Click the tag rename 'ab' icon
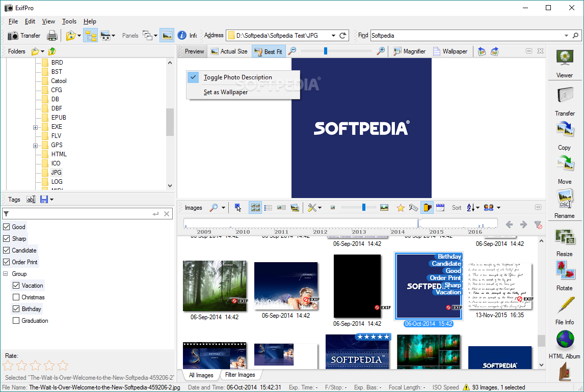The height and width of the screenshot is (392, 584). coord(31,200)
